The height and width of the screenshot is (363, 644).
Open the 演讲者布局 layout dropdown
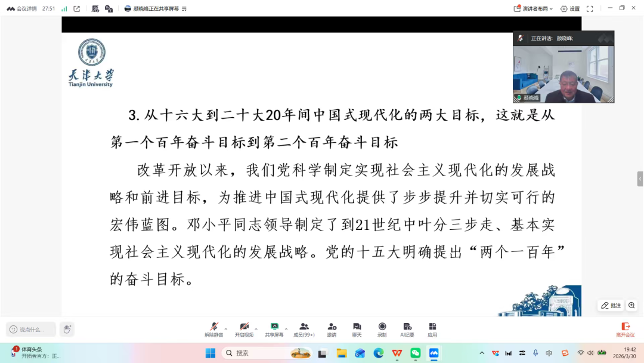[x=533, y=8]
